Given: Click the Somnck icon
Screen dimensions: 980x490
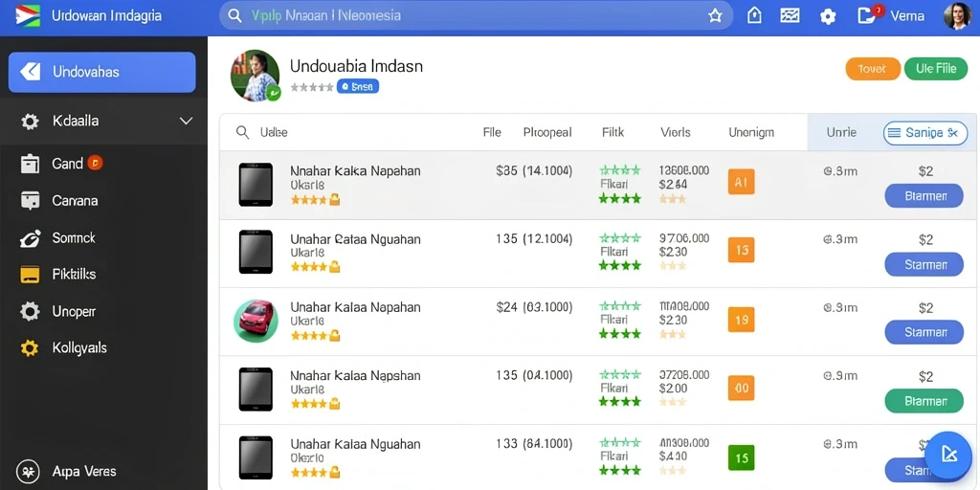Looking at the screenshot, I should pos(30,237).
